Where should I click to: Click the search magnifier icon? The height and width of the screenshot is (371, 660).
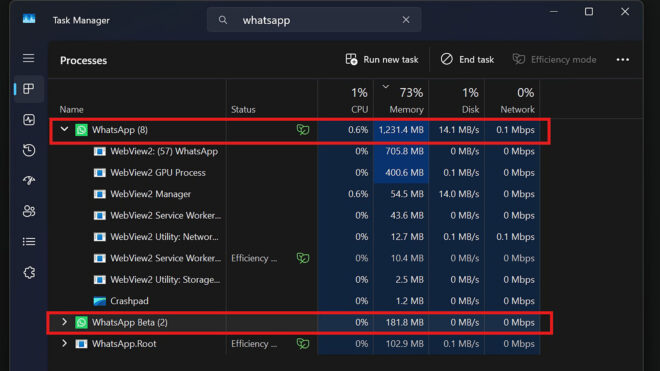223,20
